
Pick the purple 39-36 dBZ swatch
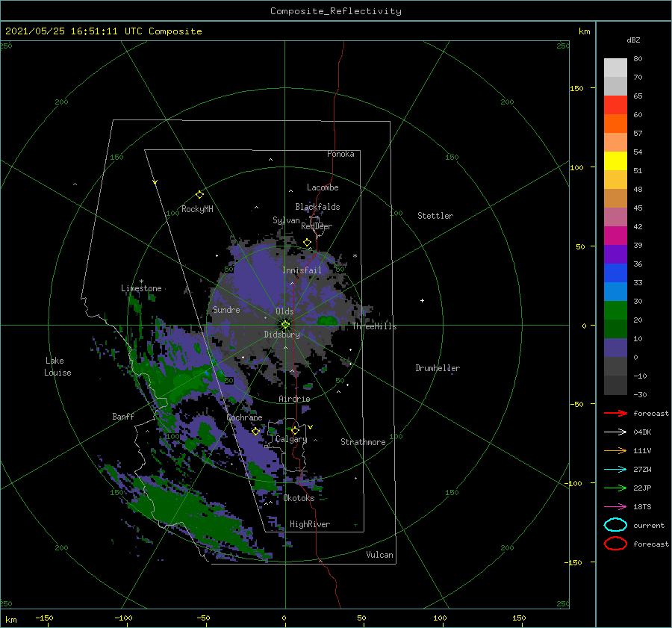[615, 255]
